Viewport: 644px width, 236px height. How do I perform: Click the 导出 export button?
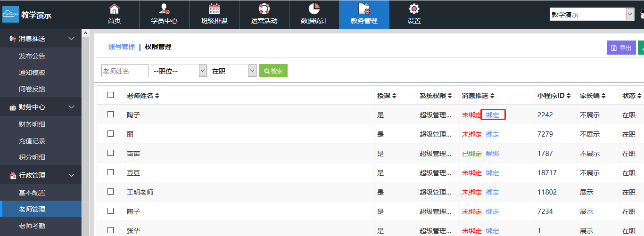click(x=621, y=48)
